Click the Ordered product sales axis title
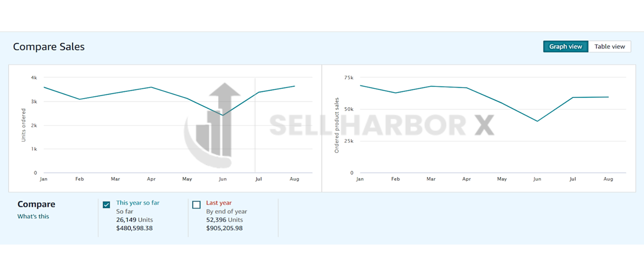Image resolution: width=644 pixels, height=276 pixels. tap(337, 125)
